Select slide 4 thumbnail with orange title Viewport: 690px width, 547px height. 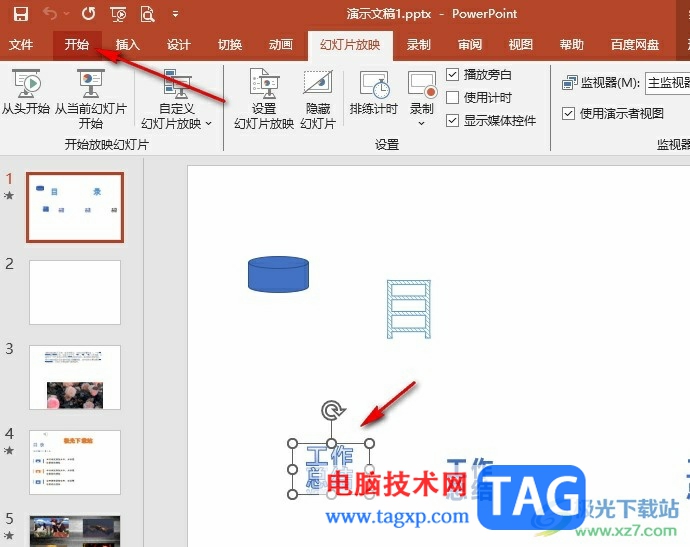[x=75, y=462]
